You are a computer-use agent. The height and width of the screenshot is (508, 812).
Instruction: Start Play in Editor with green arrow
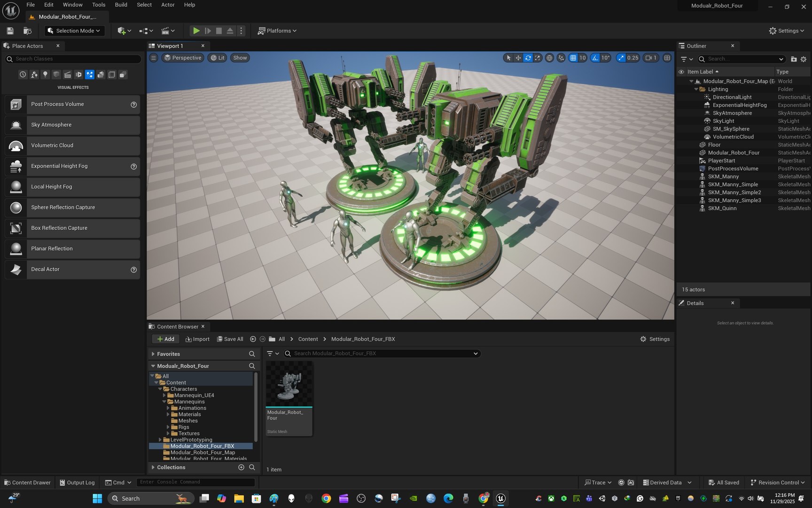tap(196, 31)
